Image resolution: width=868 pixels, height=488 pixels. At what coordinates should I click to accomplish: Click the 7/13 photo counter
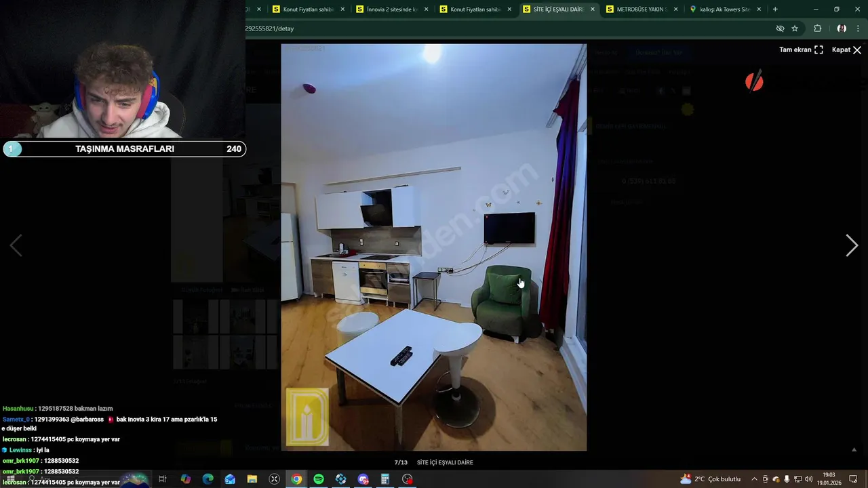401,462
